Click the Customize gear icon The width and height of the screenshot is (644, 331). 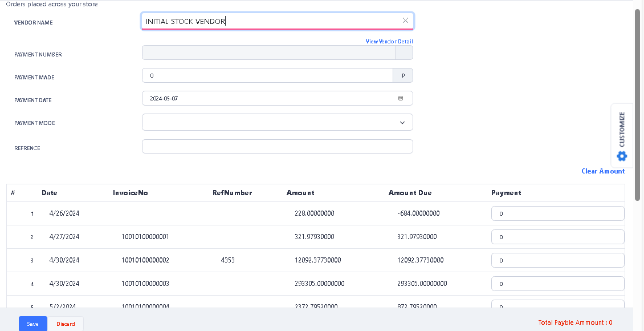622,156
